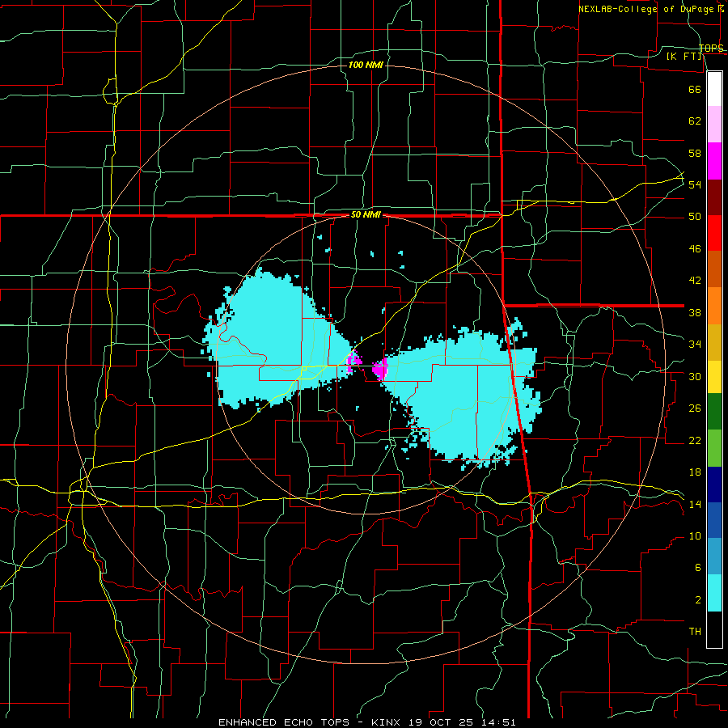Click the NEXLAB-College of DuPage credit text

(650, 9)
